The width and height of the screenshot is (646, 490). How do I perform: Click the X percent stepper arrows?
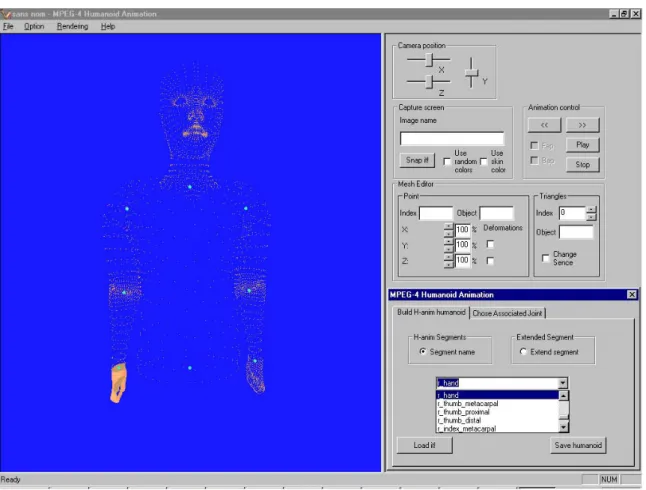click(x=449, y=230)
